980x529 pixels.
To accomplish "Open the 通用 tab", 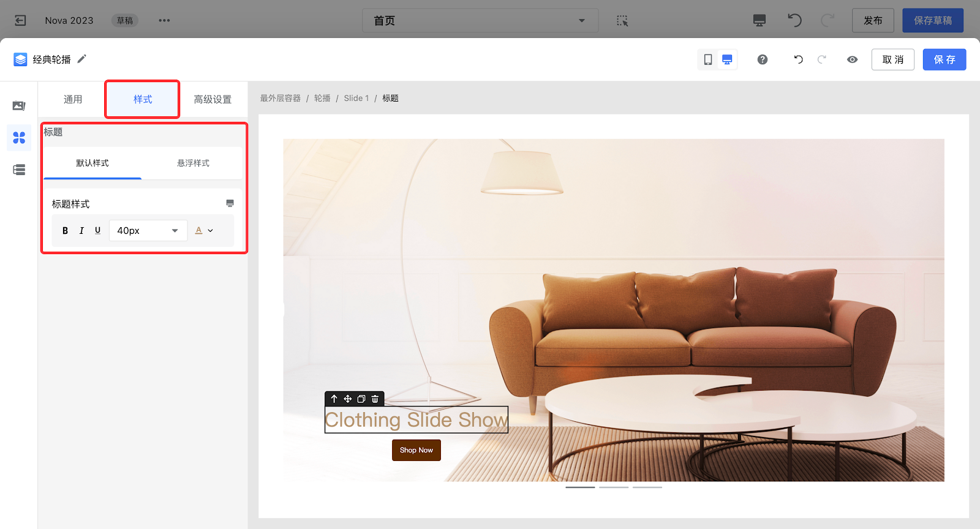I will (73, 99).
